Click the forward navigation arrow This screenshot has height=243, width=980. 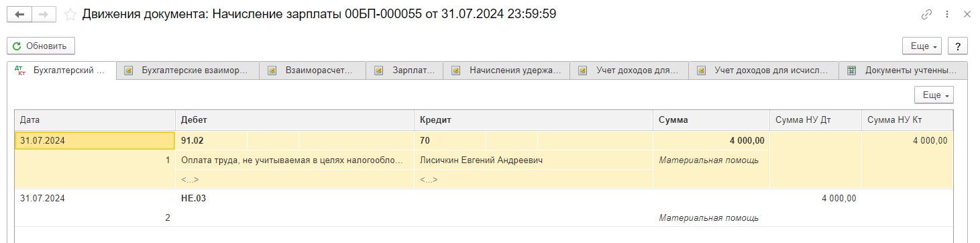pos(44,14)
